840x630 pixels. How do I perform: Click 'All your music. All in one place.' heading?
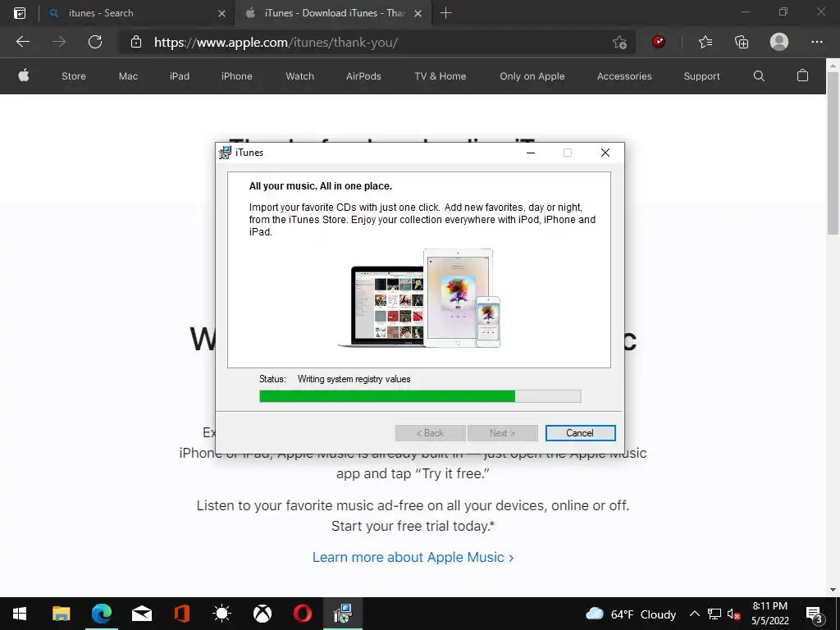[x=321, y=186]
